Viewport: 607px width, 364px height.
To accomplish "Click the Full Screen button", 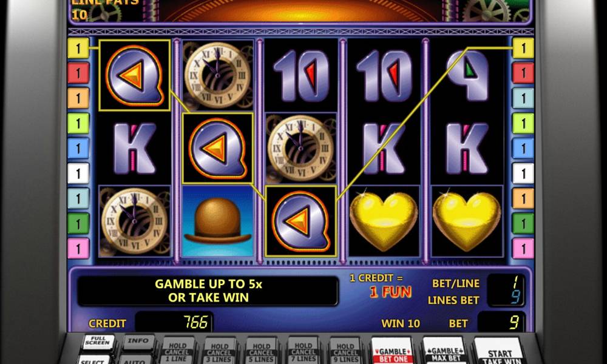I will pos(98,342).
